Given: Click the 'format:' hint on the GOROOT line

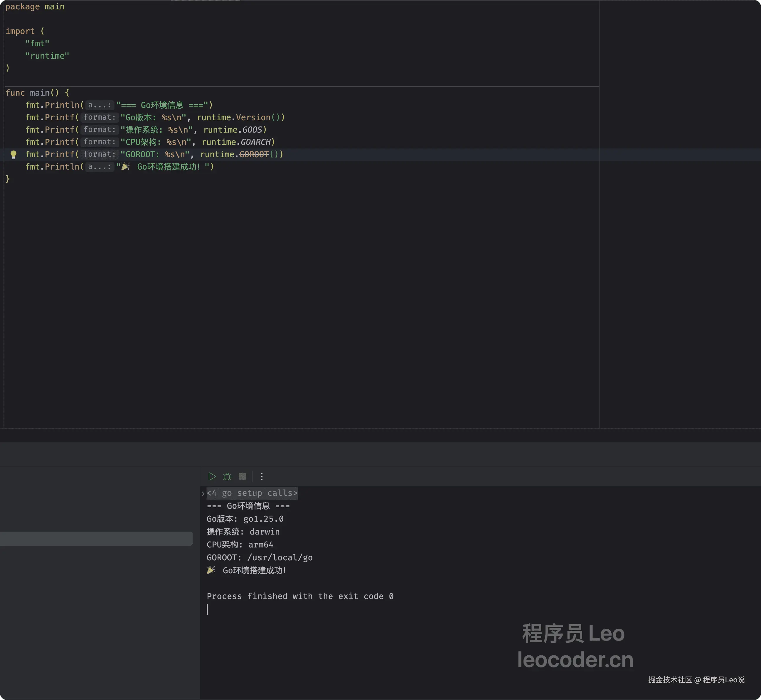Looking at the screenshot, I should point(99,154).
